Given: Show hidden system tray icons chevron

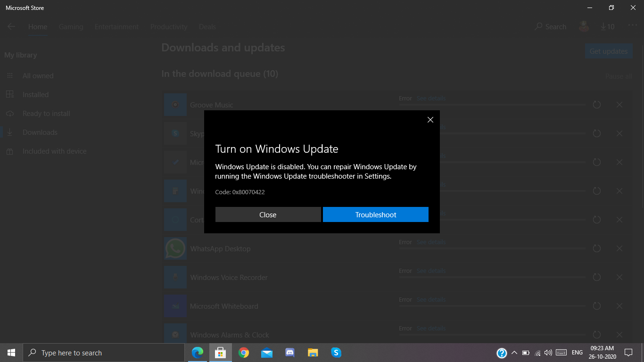Looking at the screenshot, I should [x=514, y=353].
